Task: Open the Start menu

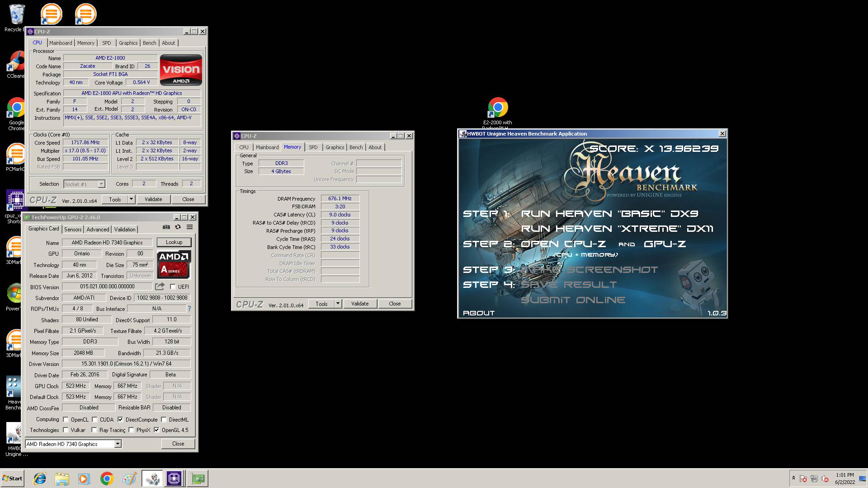Action: click(x=13, y=479)
